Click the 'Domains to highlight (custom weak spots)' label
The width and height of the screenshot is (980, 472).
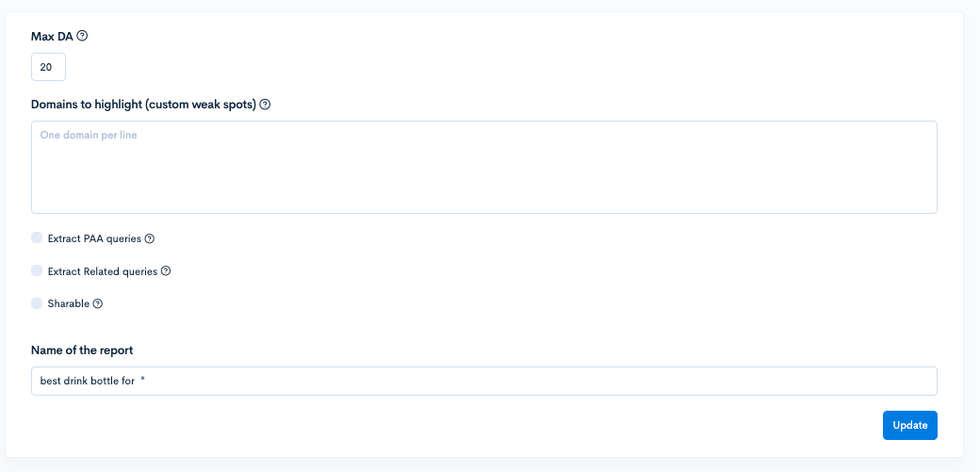click(x=143, y=105)
